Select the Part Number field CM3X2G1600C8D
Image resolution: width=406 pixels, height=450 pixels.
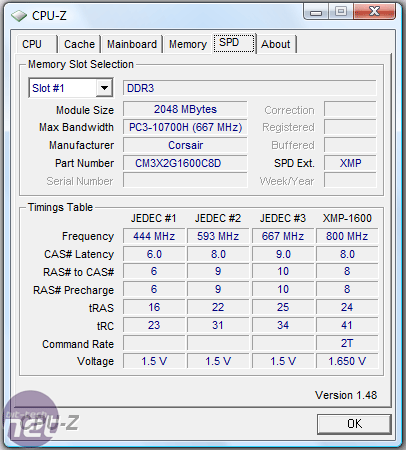coord(185,163)
